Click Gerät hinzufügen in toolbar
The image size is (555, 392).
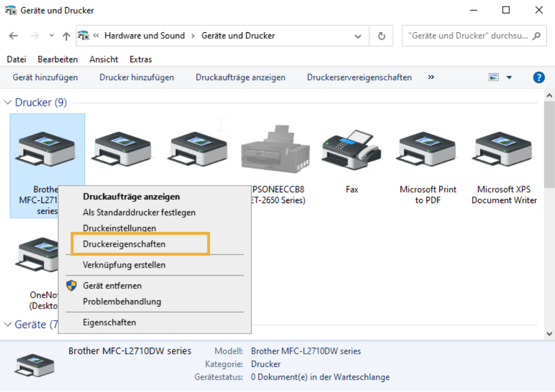click(x=45, y=78)
